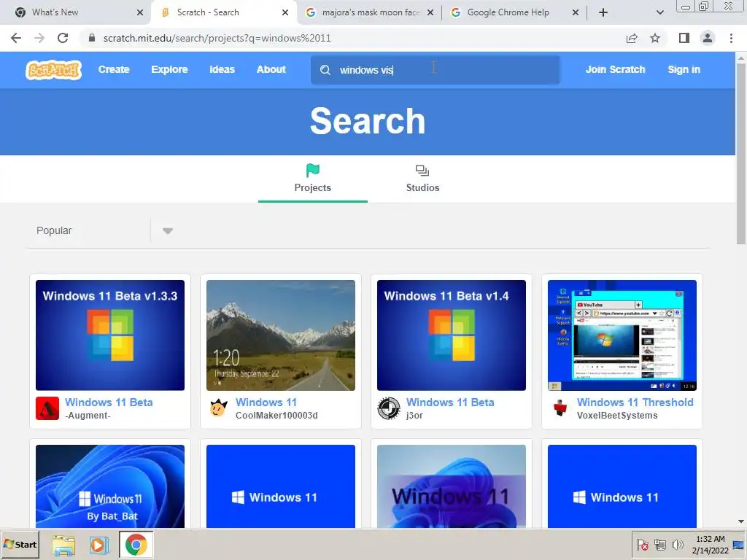Screen dimensions: 747x560
Task: Switch to the What's New browser tab
Action: pos(75,12)
